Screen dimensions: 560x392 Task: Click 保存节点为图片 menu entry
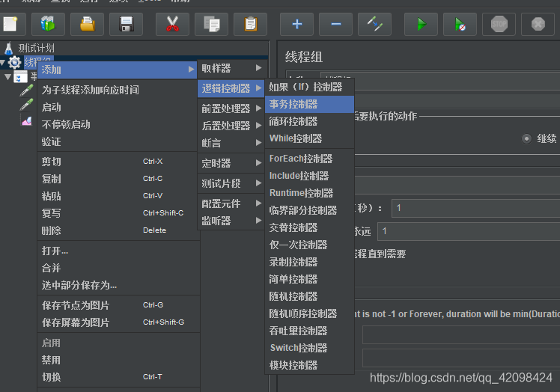pyautogui.click(x=118, y=305)
